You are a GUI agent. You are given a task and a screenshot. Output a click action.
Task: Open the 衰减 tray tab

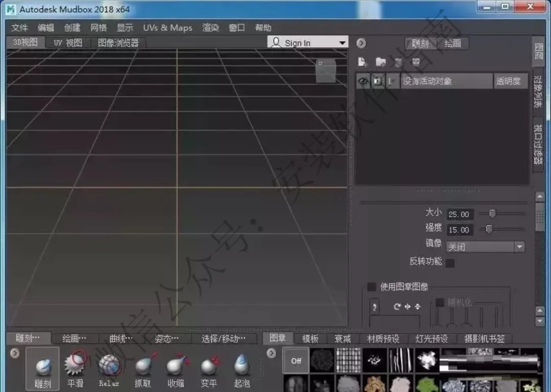click(343, 339)
